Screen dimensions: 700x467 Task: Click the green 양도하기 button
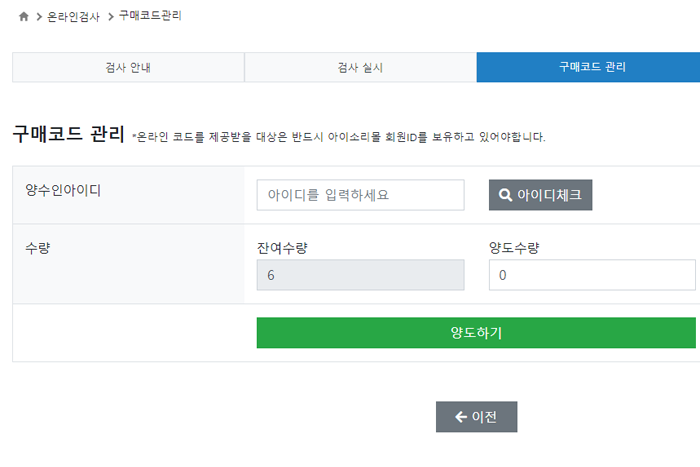pyautogui.click(x=476, y=333)
